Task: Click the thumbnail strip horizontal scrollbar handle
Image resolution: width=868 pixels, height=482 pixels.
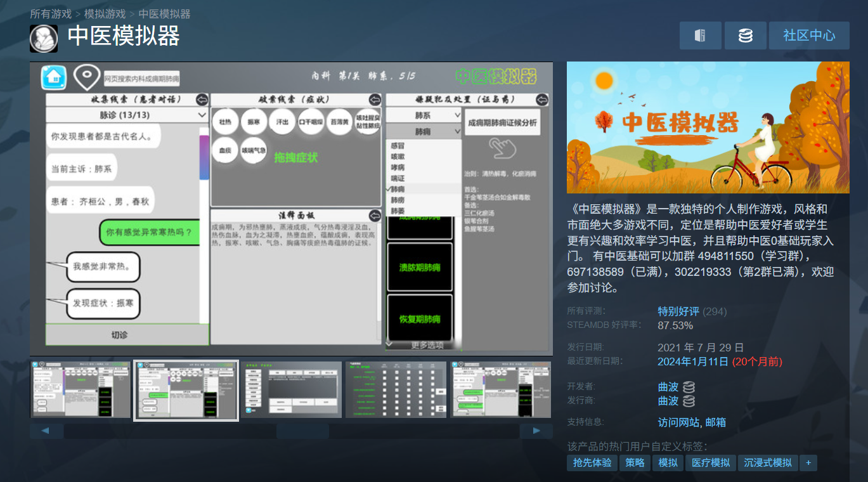Action: (302, 431)
